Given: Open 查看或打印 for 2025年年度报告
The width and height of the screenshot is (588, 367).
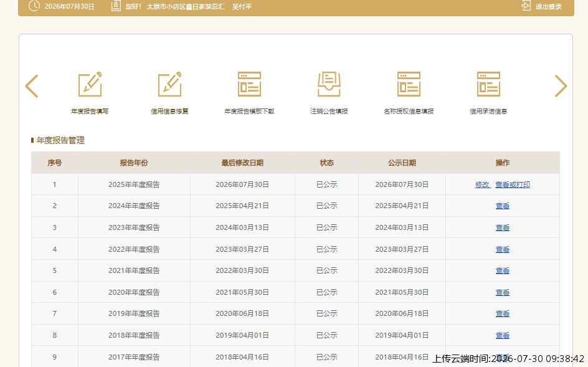Looking at the screenshot, I should pyautogui.click(x=513, y=184).
